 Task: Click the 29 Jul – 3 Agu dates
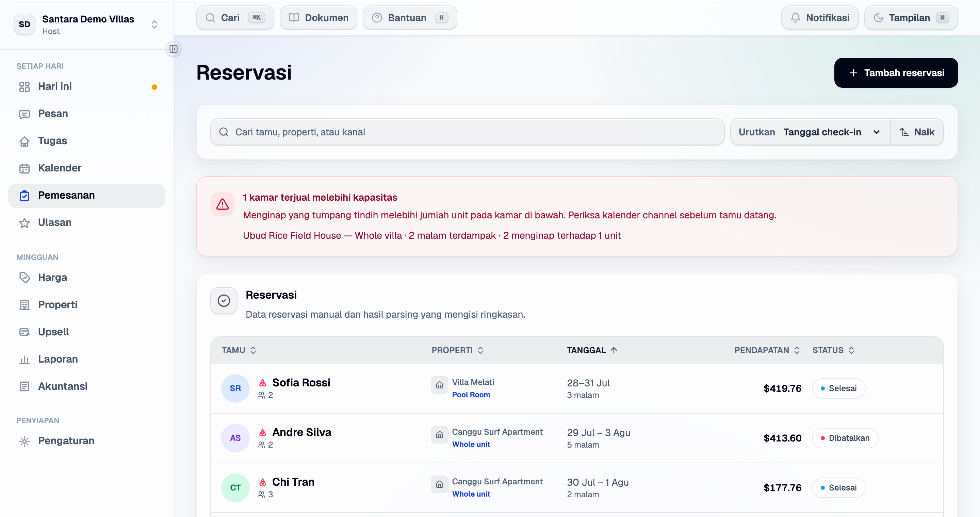(x=599, y=433)
